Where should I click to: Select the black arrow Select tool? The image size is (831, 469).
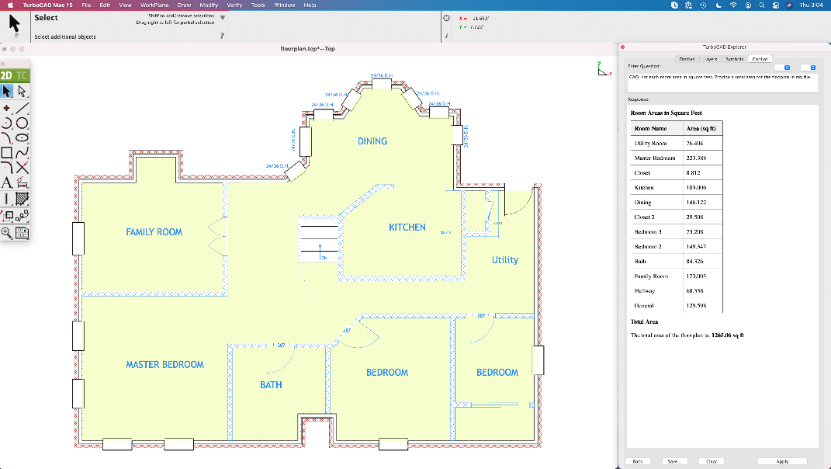click(7, 91)
